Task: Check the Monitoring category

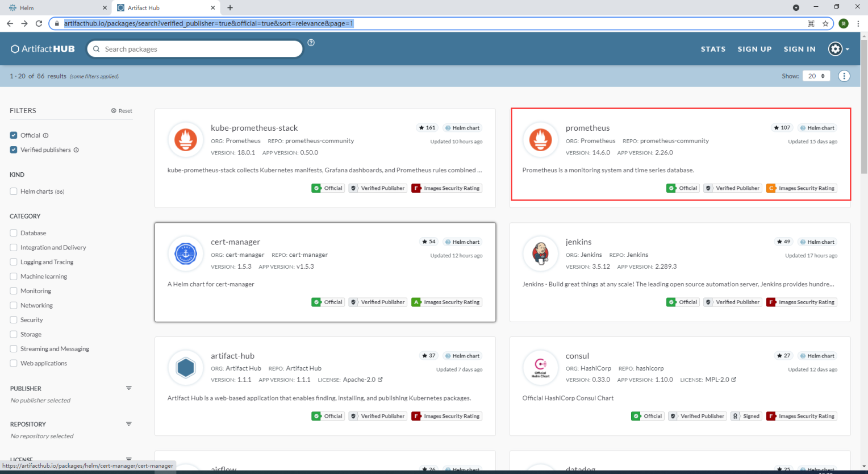Action: tap(14, 291)
